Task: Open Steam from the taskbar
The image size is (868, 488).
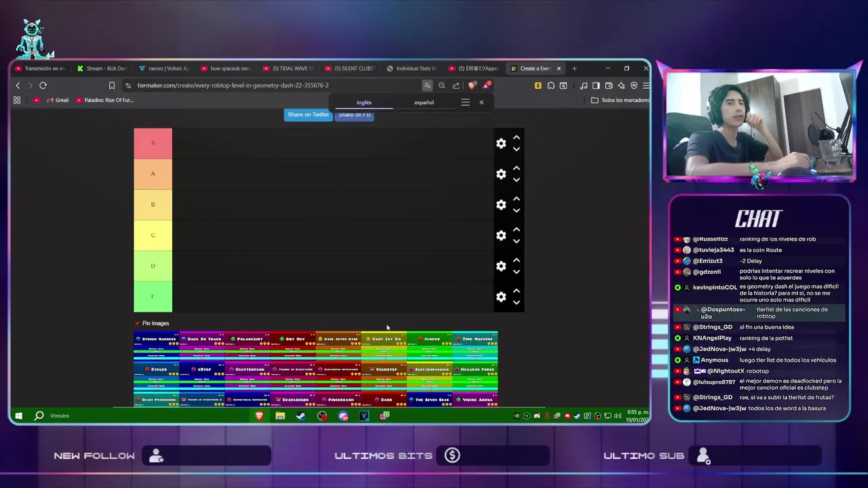Action: coord(301,415)
